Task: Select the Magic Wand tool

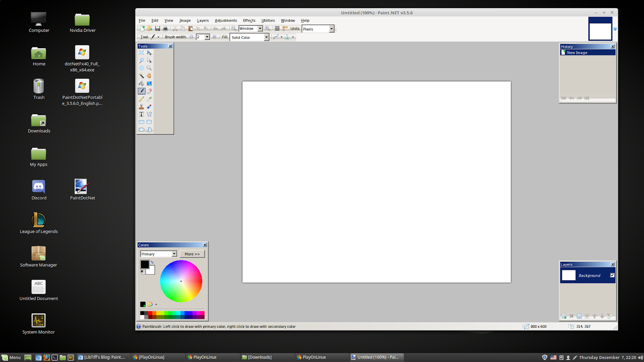Action: (142, 76)
